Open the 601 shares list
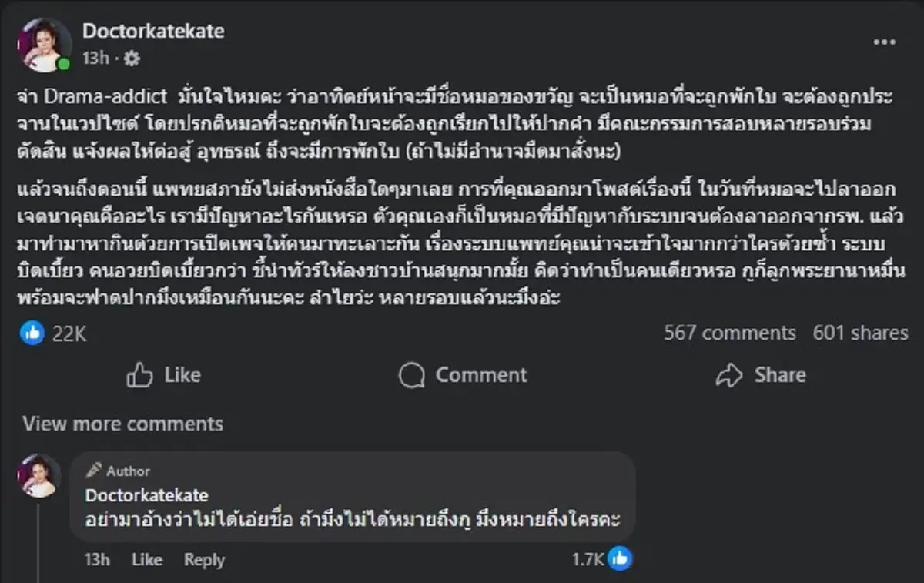 (860, 333)
